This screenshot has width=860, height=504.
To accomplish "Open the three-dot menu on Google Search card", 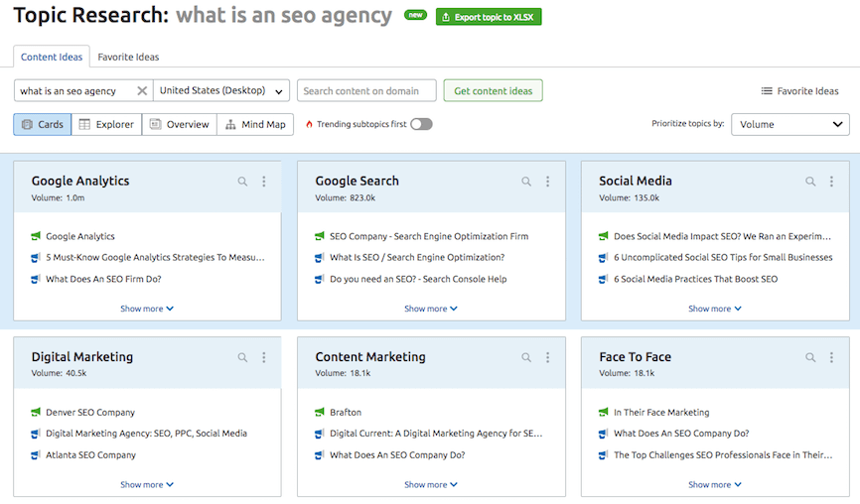I will tap(547, 182).
